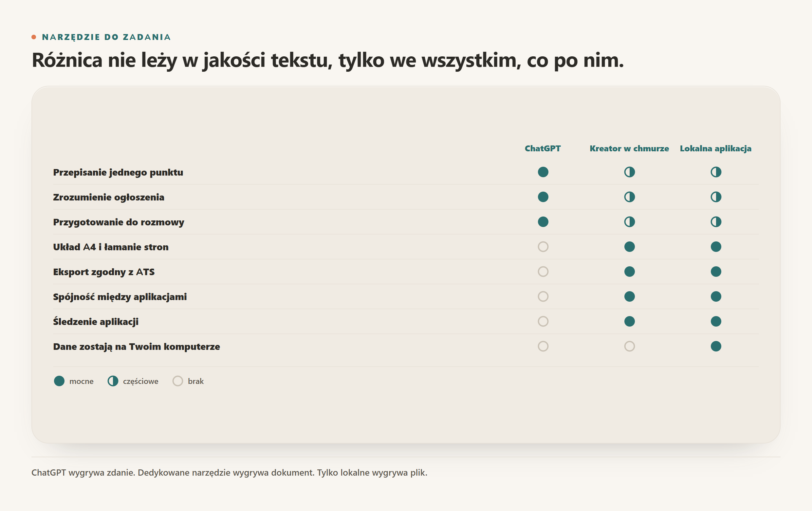Image resolution: width=812 pixels, height=511 pixels.
Task: Select the Kreator w chmurze column header
Action: pos(629,148)
